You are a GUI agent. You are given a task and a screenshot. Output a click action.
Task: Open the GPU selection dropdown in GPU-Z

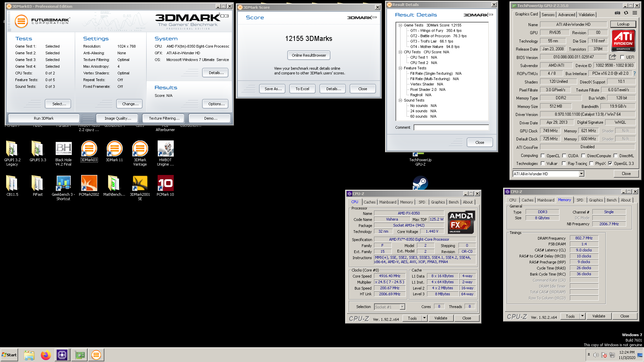tap(581, 174)
